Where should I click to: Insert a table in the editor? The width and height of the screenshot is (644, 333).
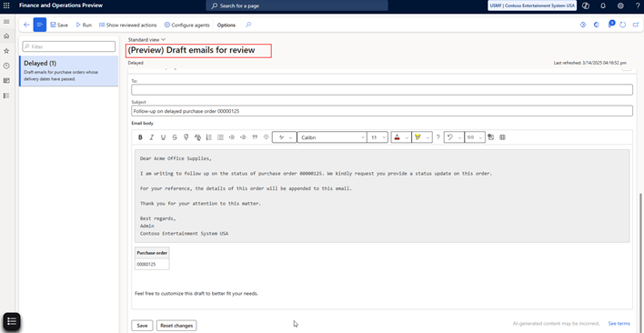coord(502,137)
